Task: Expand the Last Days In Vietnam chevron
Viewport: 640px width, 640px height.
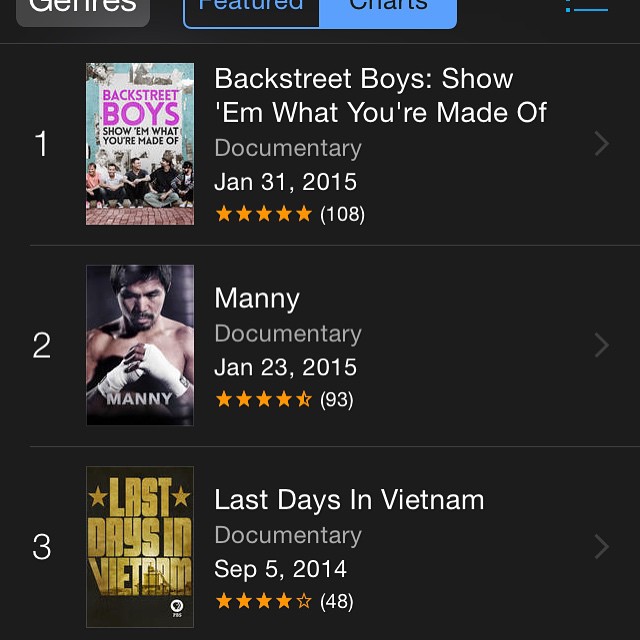Action: point(601,546)
